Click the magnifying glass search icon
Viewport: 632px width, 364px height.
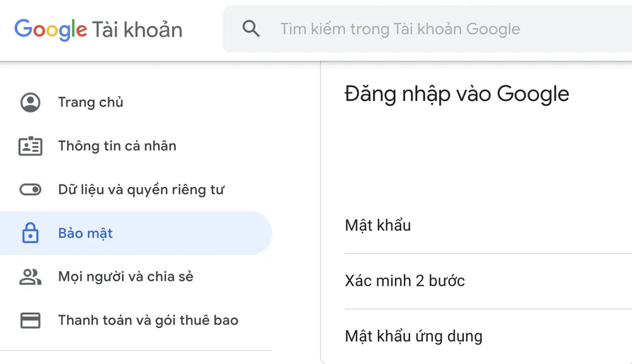click(x=251, y=28)
